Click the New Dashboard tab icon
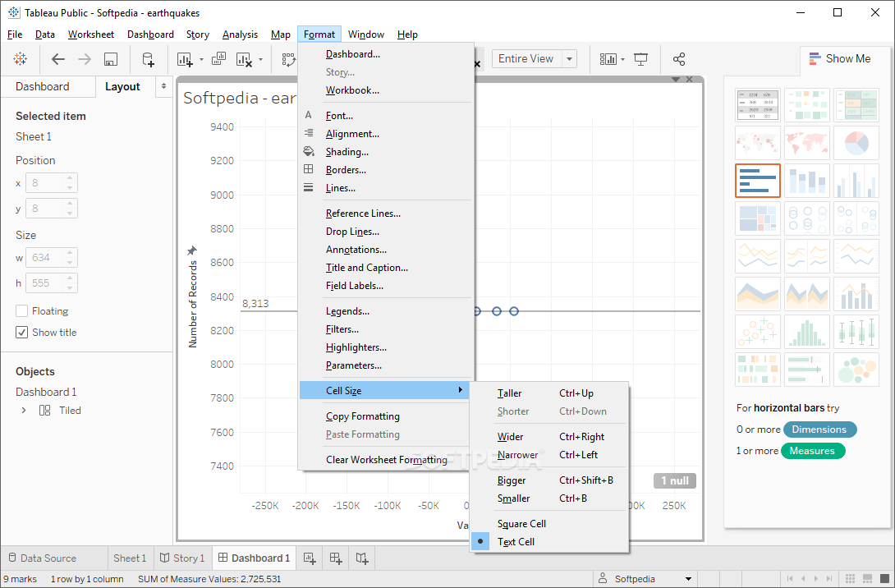The image size is (895, 588). 336,558
